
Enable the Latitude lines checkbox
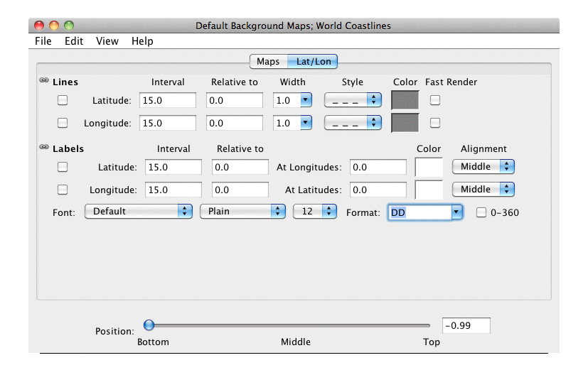click(63, 101)
